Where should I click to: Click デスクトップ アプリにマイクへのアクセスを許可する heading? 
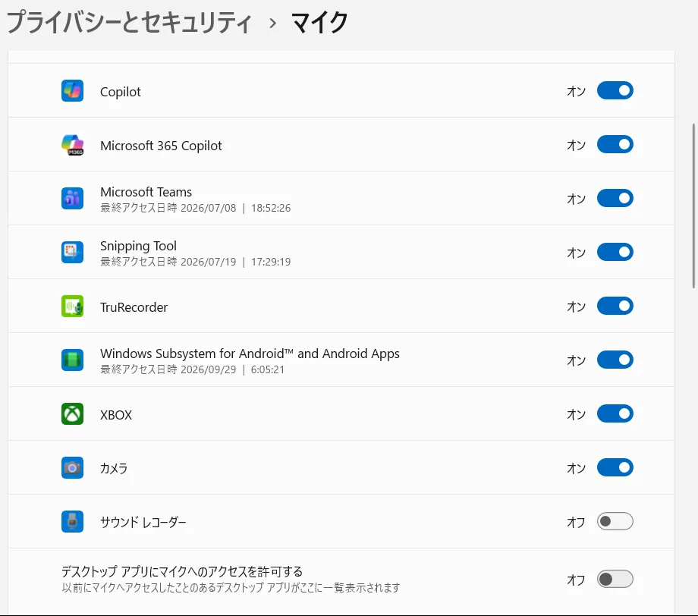click(x=181, y=571)
